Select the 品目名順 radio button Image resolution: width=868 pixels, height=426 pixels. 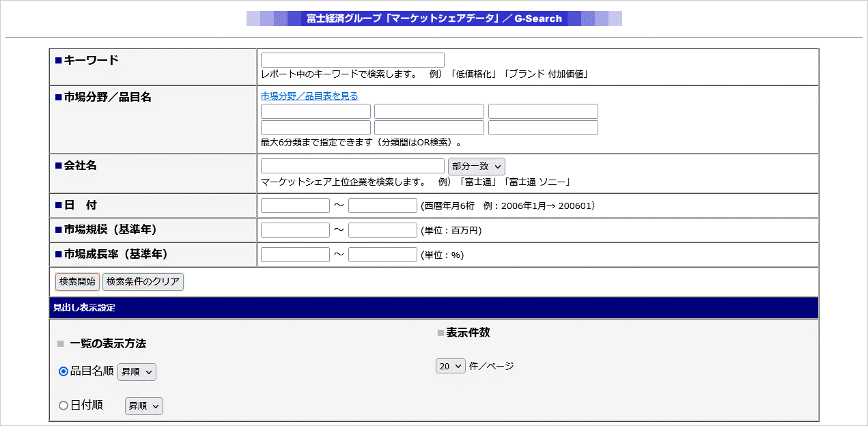pyautogui.click(x=64, y=371)
